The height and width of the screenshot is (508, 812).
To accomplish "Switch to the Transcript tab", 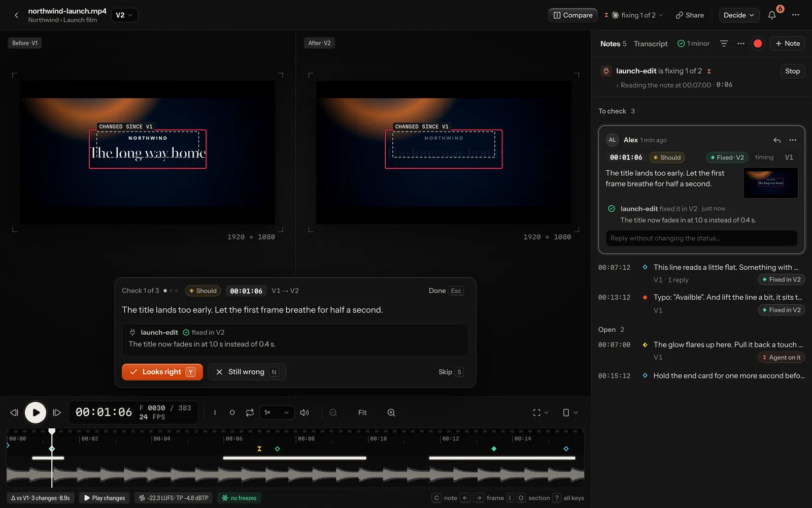I will point(651,44).
